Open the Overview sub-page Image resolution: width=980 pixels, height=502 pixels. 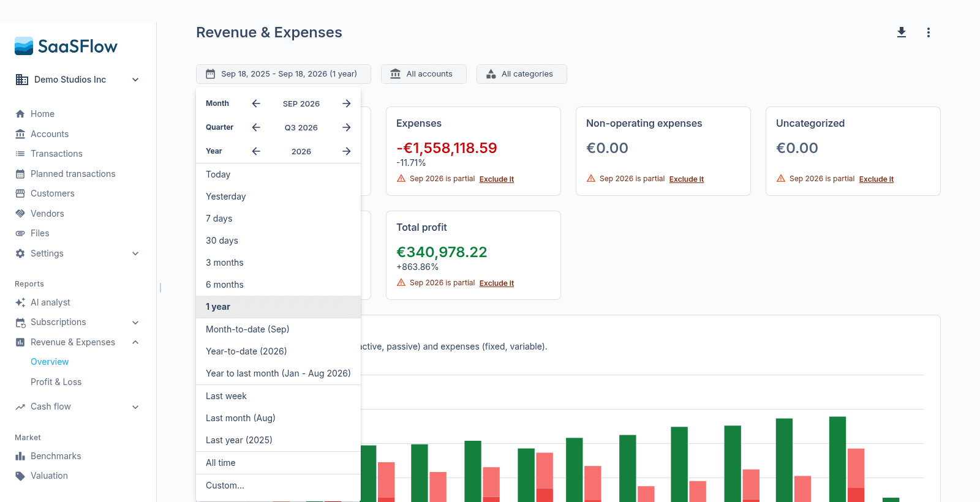[50, 362]
